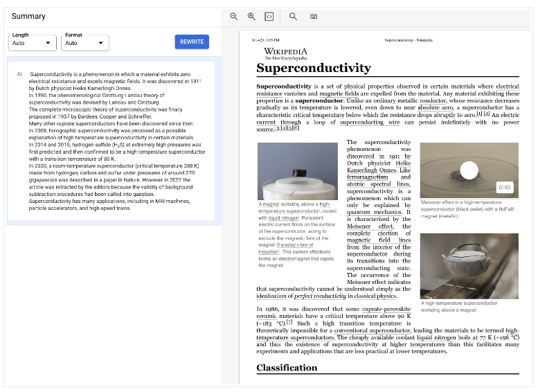This screenshot has width=538, height=392.
Task: Click the magnet levitating photo
Action: 298,171
